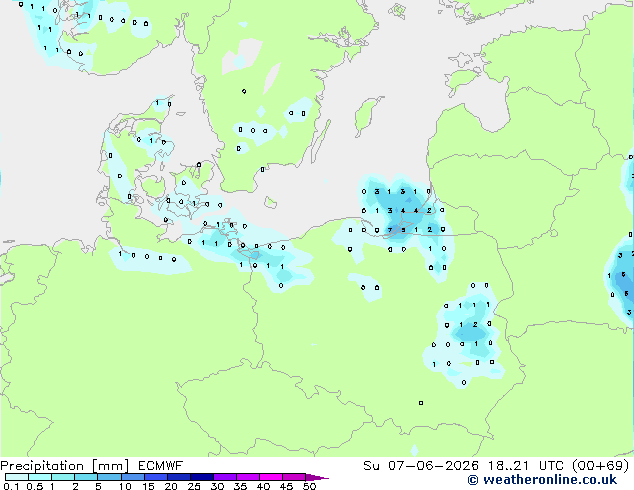Viewport: 634px width, 490px height.
Task: Click Gotland island in the Baltic Sea
Action: click(366, 115)
